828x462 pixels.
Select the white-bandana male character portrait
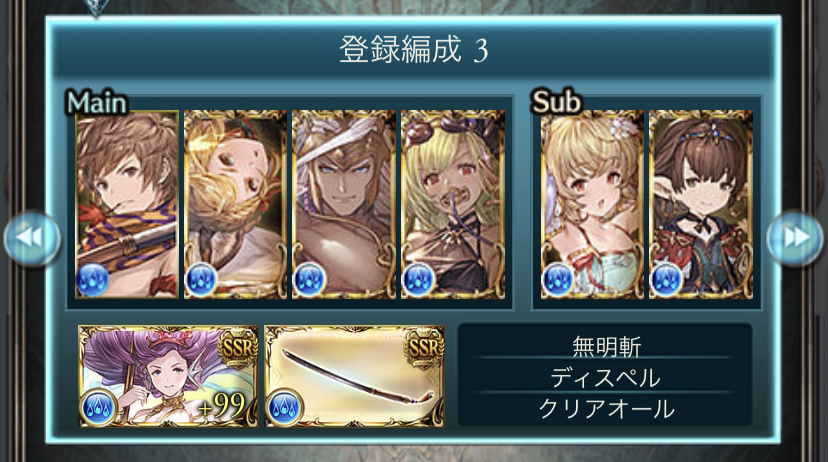coord(344,204)
